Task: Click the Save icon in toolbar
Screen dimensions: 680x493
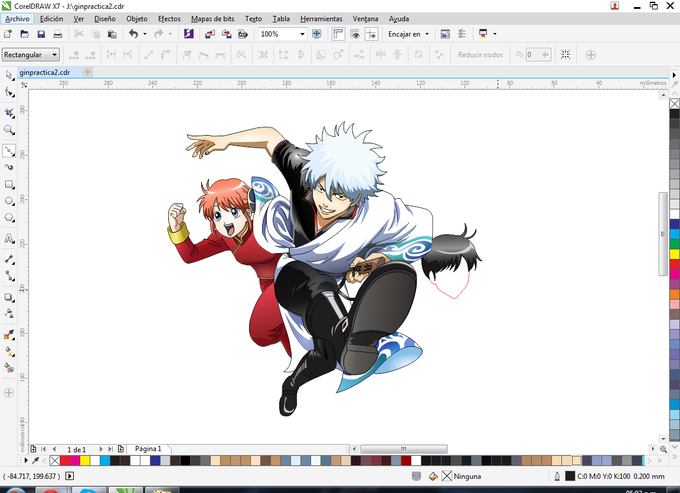Action: (x=41, y=34)
